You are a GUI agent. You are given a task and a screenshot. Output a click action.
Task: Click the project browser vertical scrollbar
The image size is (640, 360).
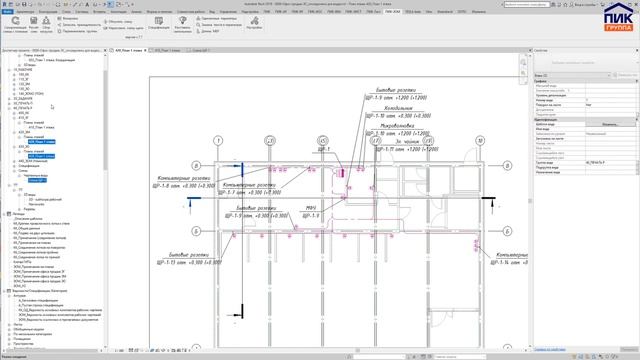coord(105,120)
